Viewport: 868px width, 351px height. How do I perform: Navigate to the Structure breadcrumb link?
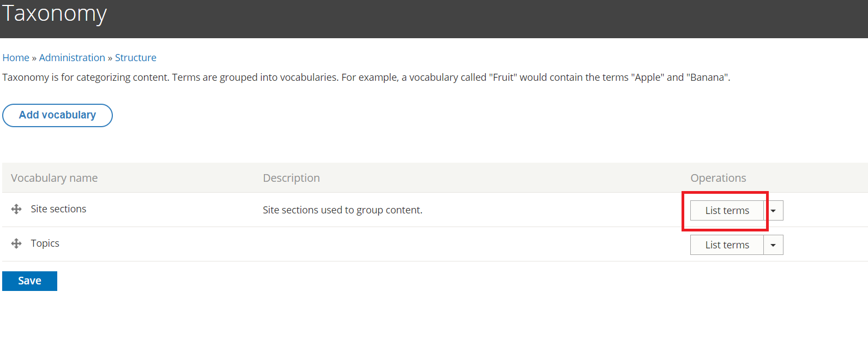(135, 58)
